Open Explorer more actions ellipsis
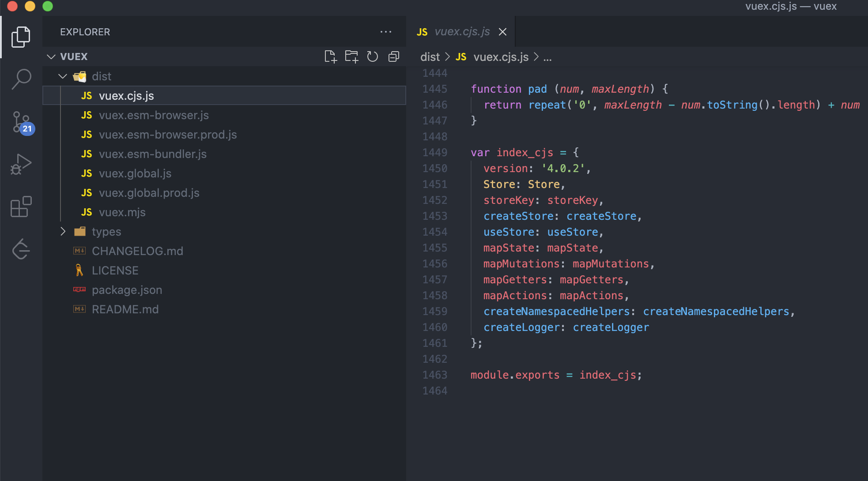This screenshot has width=868, height=481. coord(385,32)
